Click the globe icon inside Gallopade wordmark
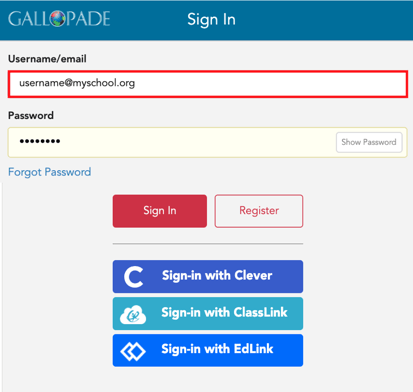Viewport: 413px width, 392px height. click(x=58, y=19)
